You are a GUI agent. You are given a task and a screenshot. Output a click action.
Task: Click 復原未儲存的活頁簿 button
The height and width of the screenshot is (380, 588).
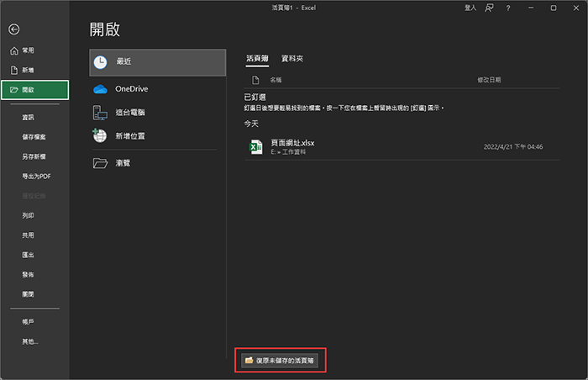(280, 361)
